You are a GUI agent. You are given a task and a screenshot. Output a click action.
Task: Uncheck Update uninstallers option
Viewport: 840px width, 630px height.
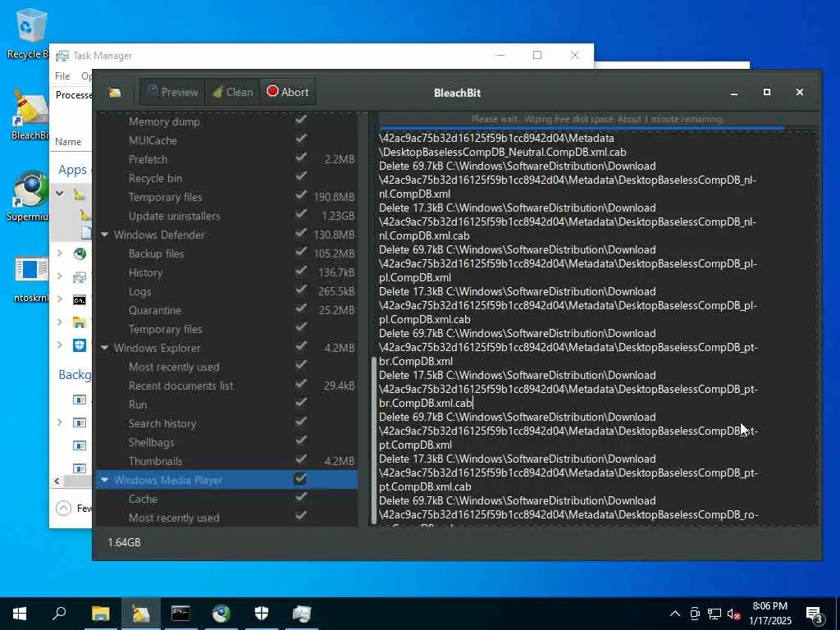pyautogui.click(x=301, y=214)
